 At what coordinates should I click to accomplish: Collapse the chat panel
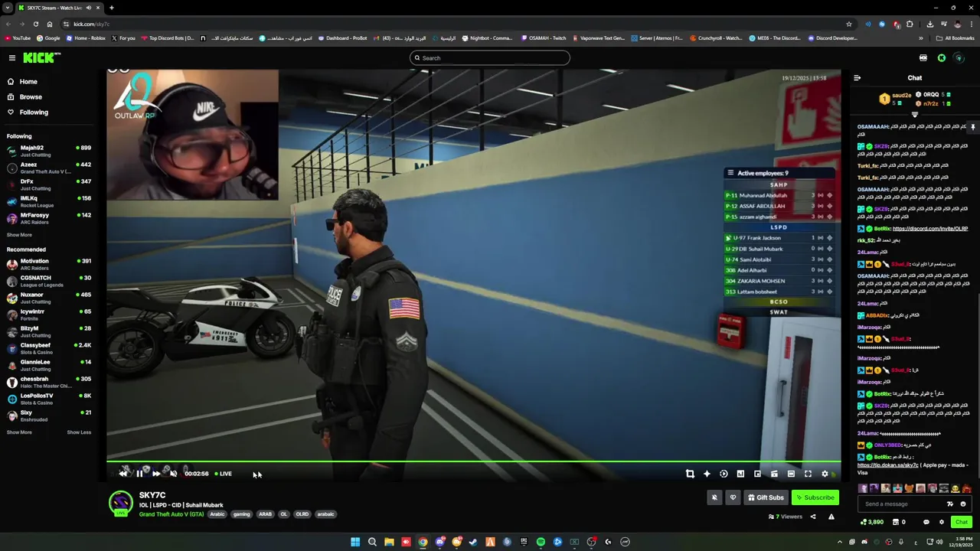[857, 78]
